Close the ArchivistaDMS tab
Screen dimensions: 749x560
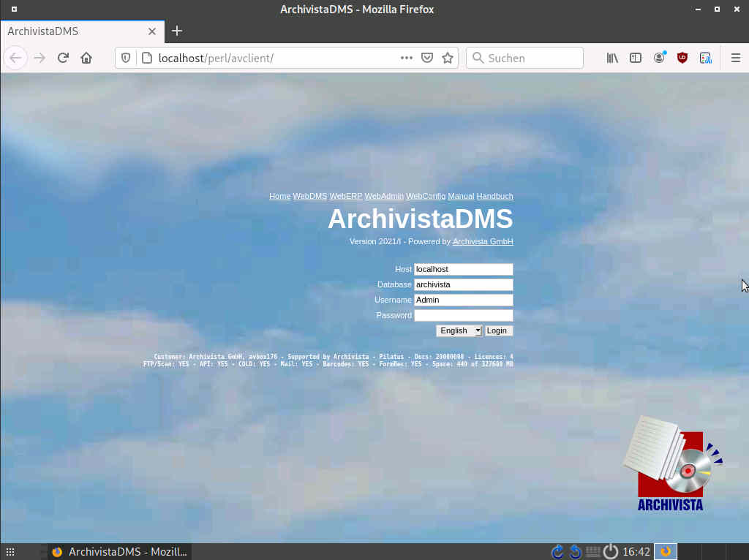(152, 31)
